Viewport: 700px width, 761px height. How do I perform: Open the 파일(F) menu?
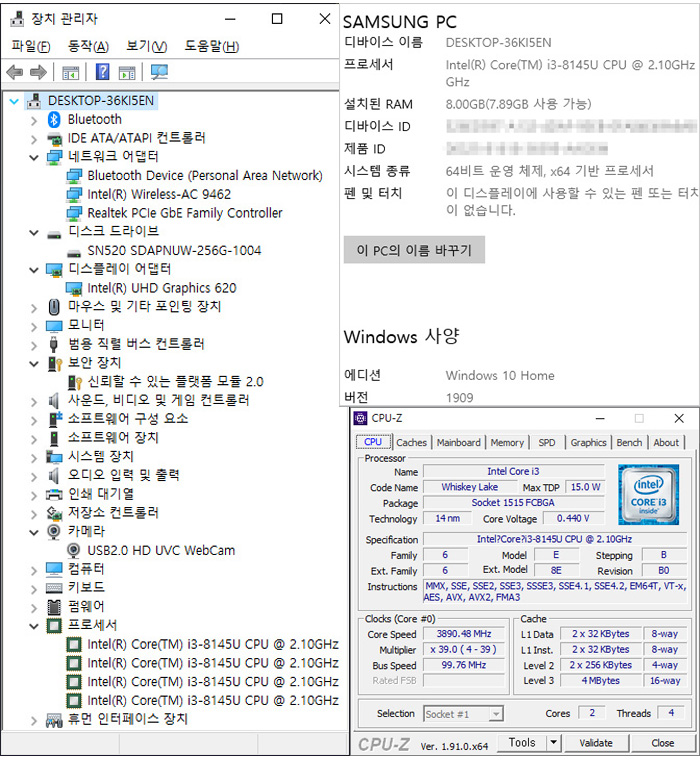pyautogui.click(x=31, y=47)
